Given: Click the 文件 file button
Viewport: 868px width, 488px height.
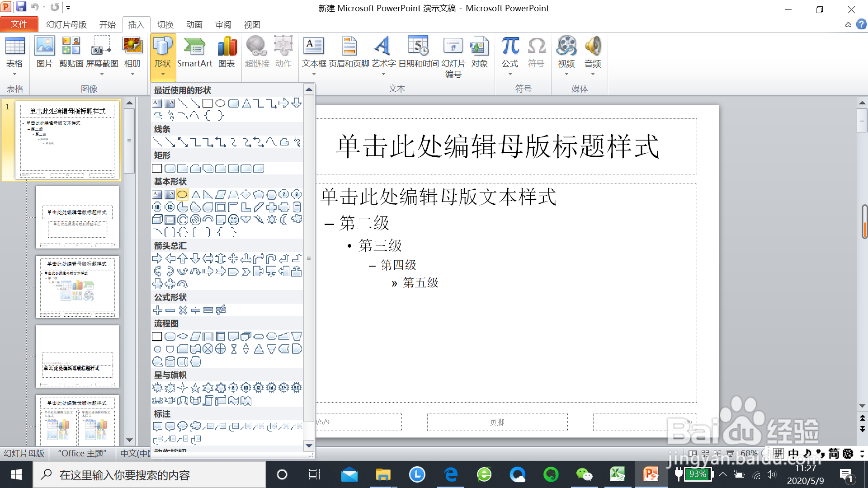Looking at the screenshot, I should [19, 24].
